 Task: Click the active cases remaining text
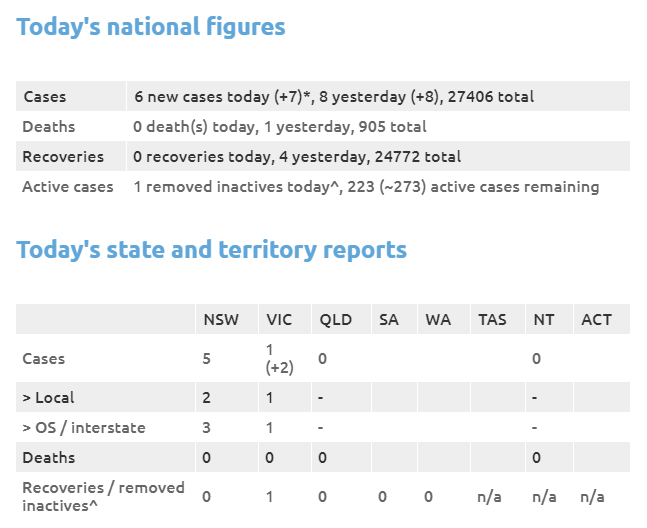pos(366,187)
